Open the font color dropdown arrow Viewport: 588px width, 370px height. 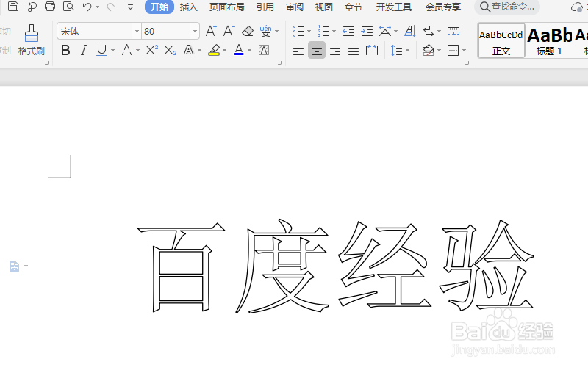(x=250, y=50)
